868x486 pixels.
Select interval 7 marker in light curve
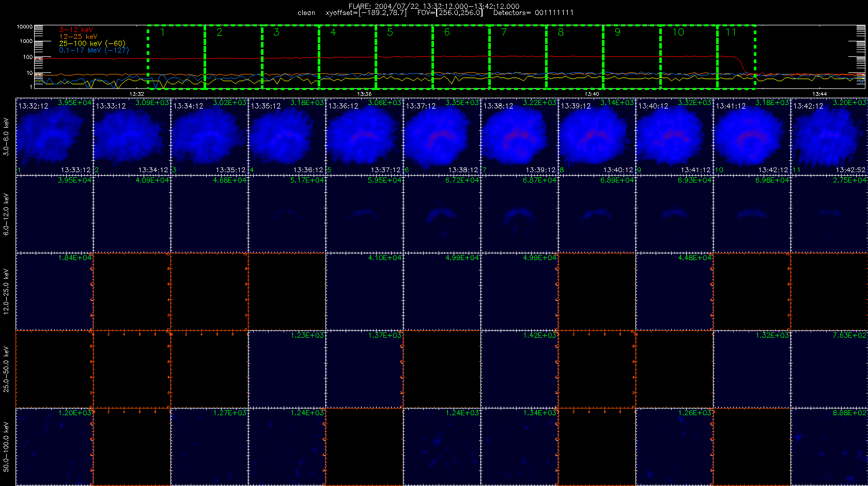[x=504, y=33]
